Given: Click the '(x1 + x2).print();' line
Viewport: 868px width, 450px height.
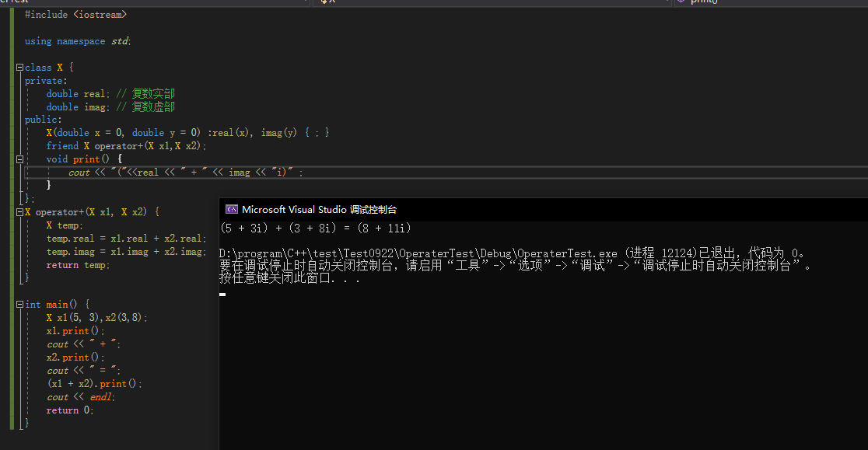Looking at the screenshot, I should (x=94, y=384).
